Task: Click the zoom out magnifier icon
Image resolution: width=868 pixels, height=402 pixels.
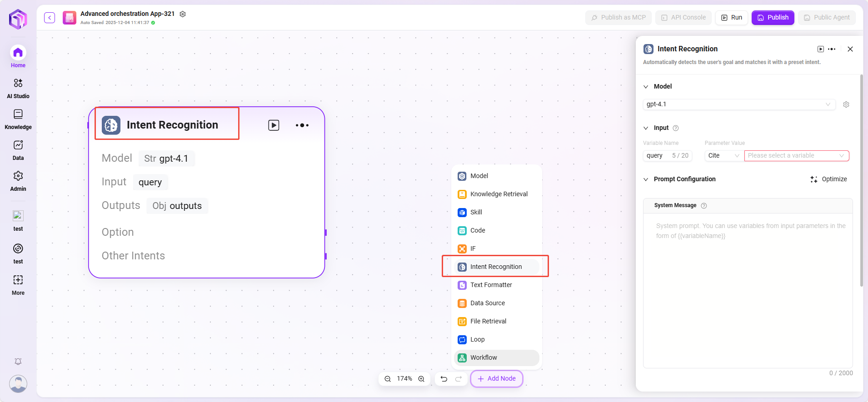Action: click(x=388, y=379)
